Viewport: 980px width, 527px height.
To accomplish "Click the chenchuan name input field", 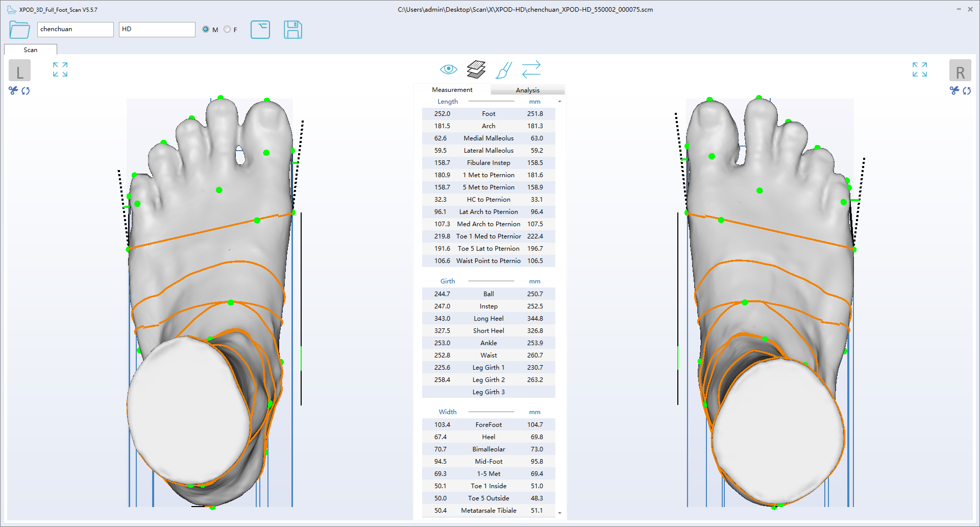I will 75,29.
